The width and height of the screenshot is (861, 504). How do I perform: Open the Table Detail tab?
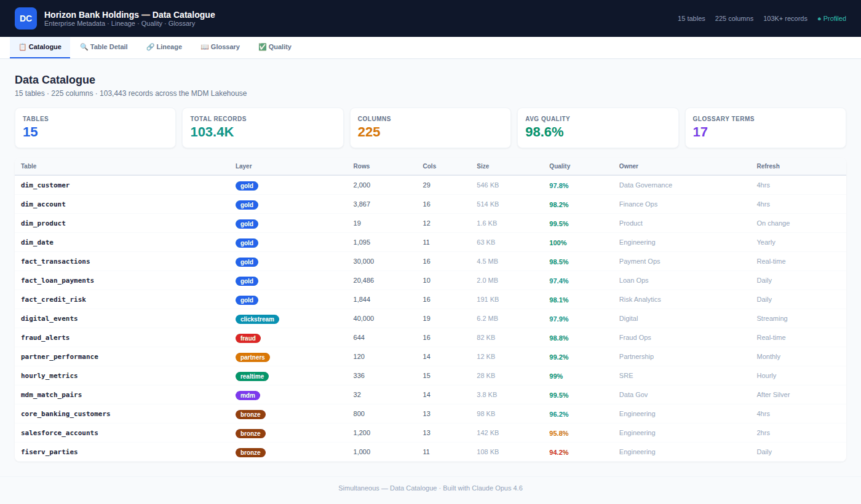coord(104,47)
